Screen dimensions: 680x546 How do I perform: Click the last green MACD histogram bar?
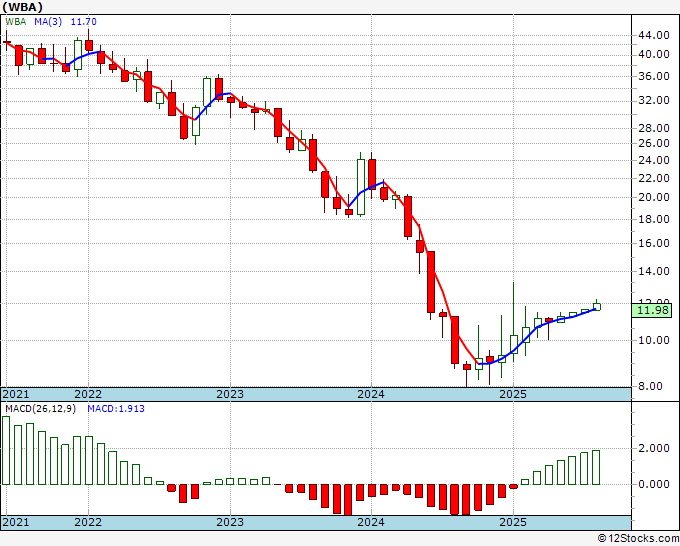[596, 468]
